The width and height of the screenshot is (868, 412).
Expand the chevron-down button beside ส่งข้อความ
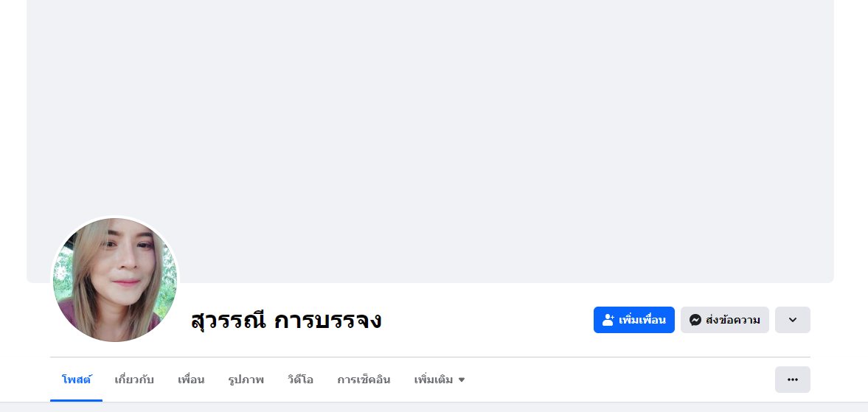point(792,320)
